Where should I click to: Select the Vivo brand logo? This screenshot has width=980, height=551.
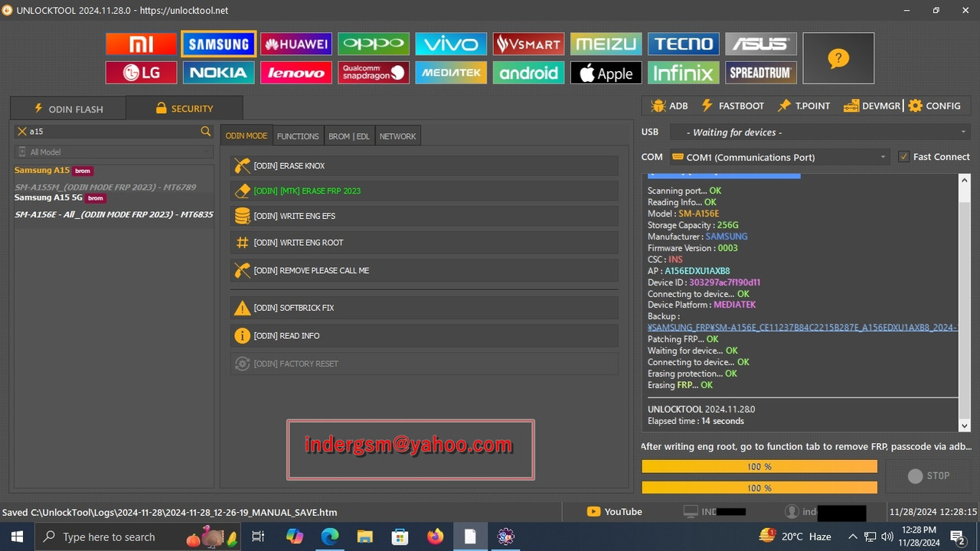451,44
